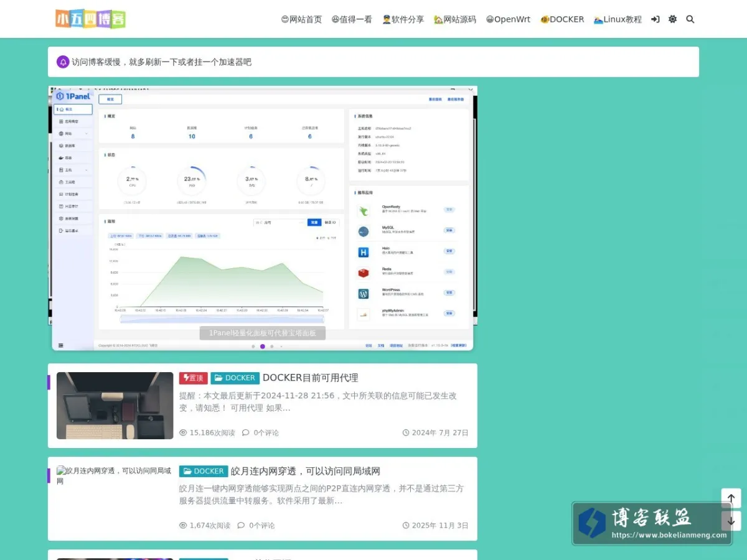Viewport: 747px width, 560px height.
Task: Open the 网站首页 menu item
Action: click(302, 19)
